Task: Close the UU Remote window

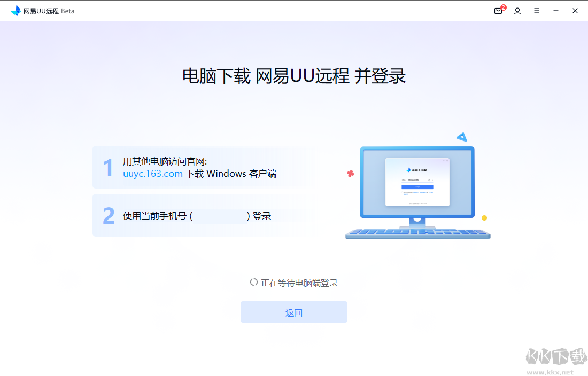Action: [x=575, y=11]
